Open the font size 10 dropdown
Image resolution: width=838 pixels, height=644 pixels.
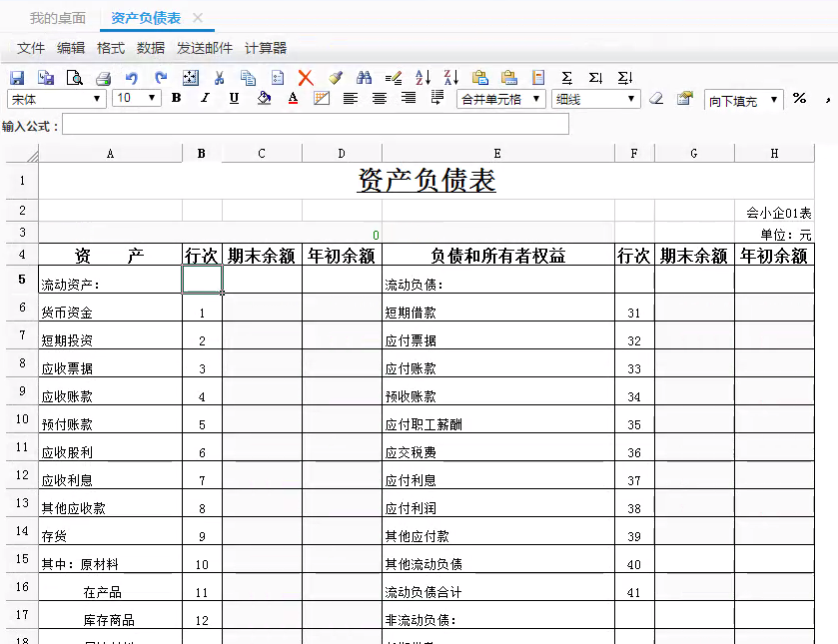[137, 98]
